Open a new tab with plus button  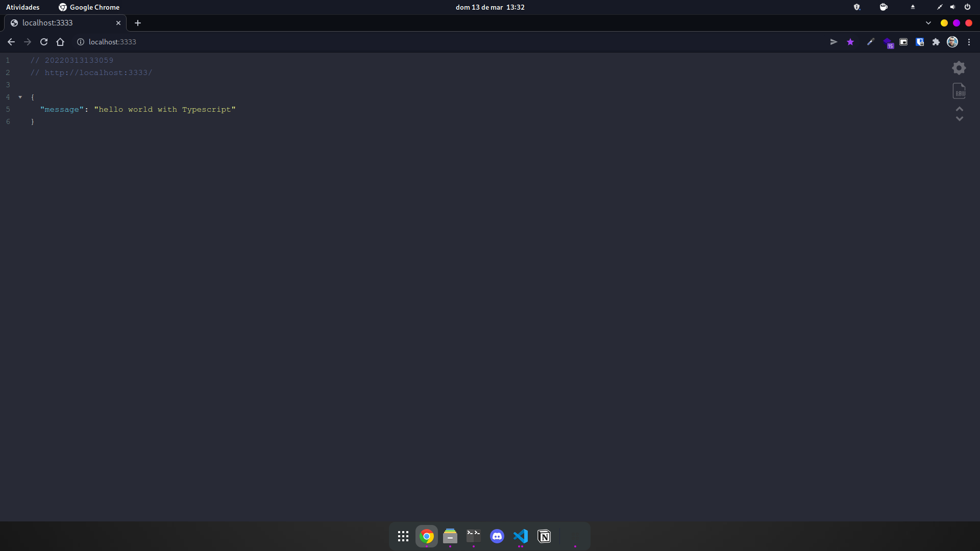tap(138, 23)
